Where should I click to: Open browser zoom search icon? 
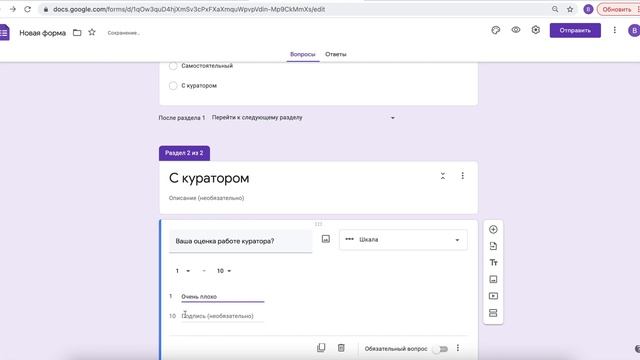coord(555,9)
